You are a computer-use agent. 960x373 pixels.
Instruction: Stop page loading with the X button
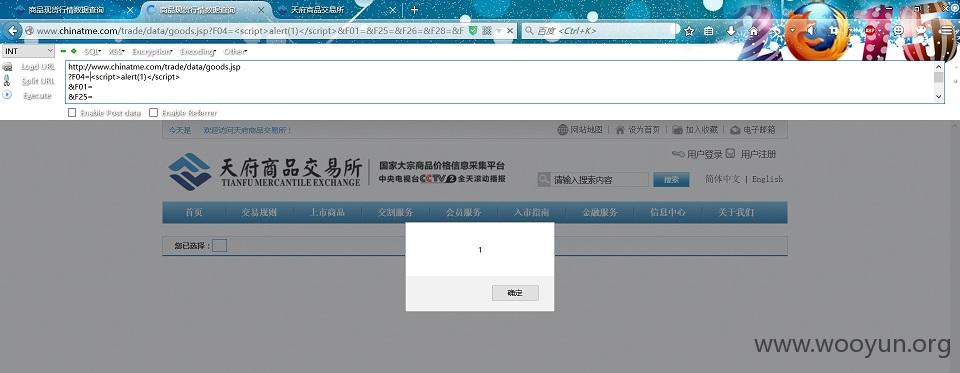(x=510, y=31)
